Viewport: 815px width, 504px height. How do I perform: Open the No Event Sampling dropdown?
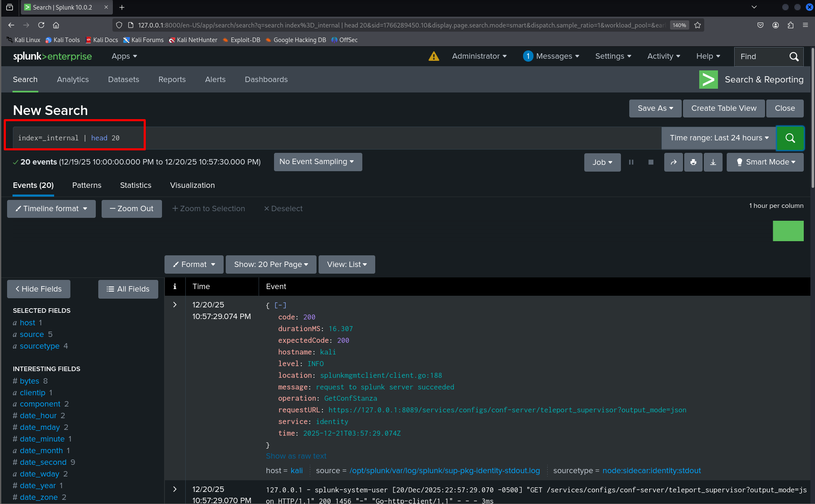coord(318,162)
